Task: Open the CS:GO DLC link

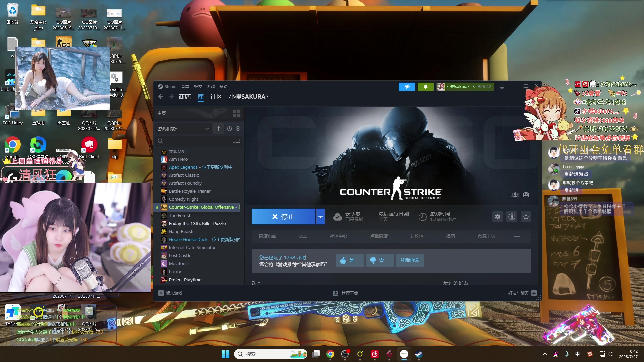Action: tap(303, 236)
